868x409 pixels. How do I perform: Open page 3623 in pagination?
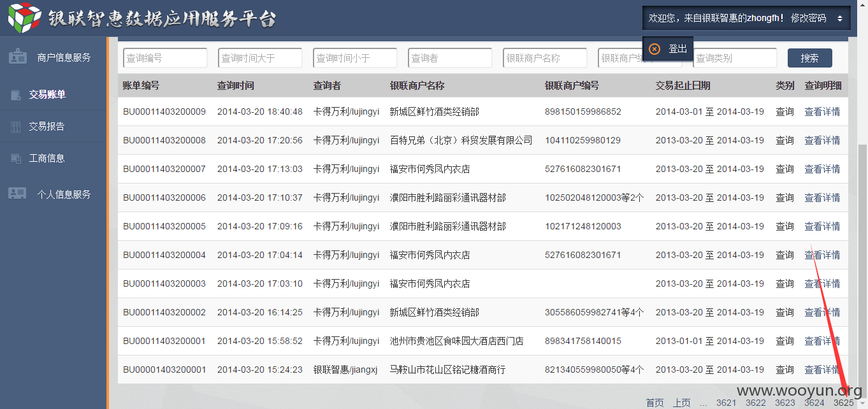click(785, 402)
